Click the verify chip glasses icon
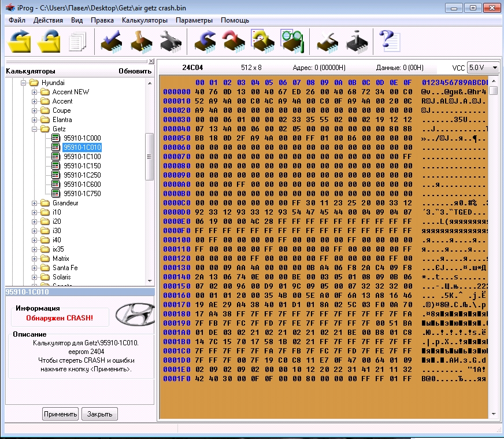This screenshot has height=439, width=504. point(292,41)
